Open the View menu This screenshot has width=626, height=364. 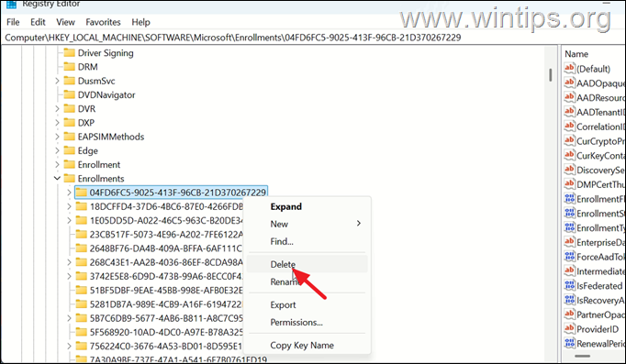pyautogui.click(x=65, y=22)
